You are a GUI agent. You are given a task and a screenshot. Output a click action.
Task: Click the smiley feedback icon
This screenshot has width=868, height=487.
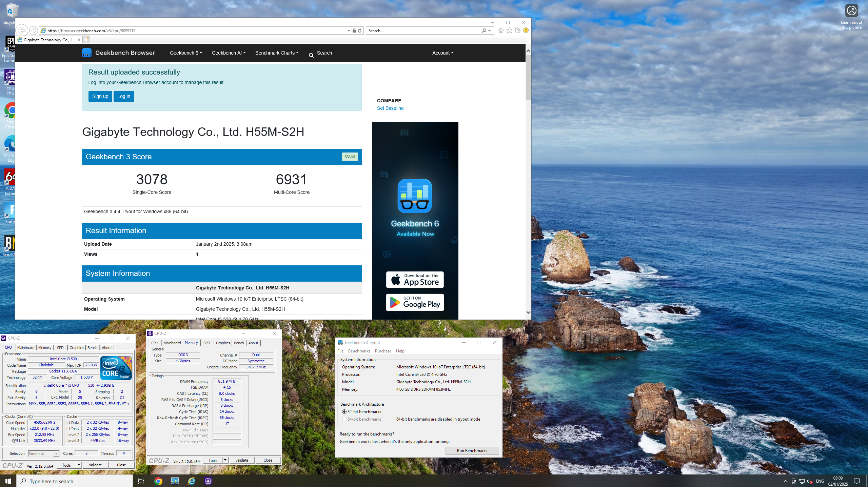click(526, 30)
